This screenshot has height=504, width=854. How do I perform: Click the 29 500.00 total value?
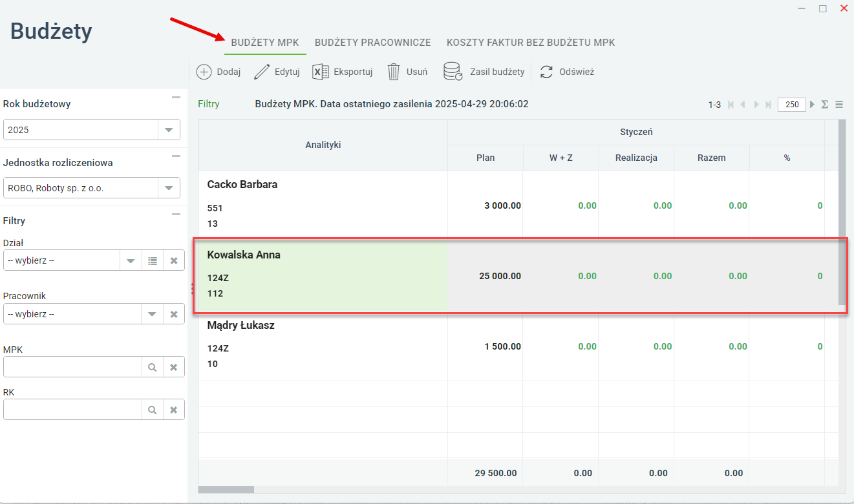click(496, 473)
